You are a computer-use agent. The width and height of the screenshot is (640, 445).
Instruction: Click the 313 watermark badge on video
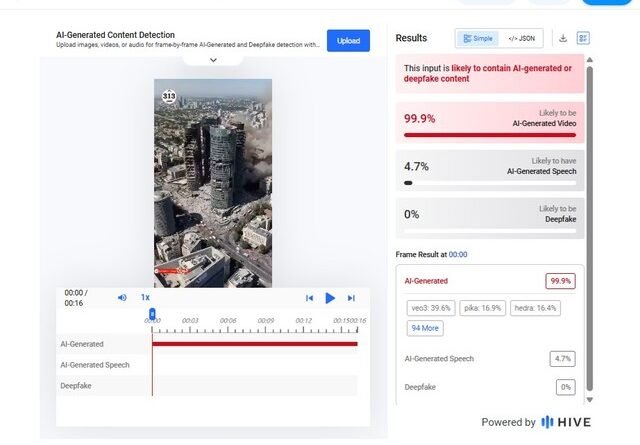[x=169, y=96]
